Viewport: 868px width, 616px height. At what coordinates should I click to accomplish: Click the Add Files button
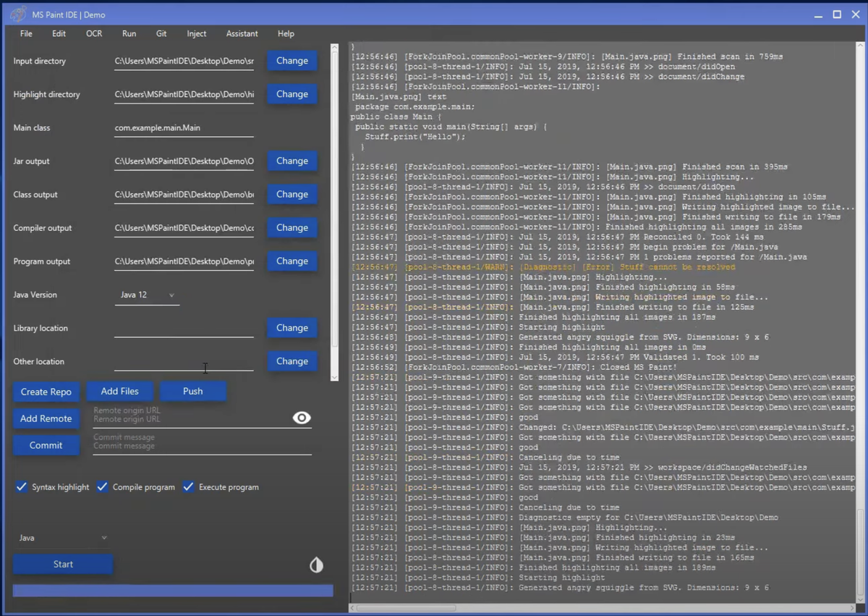click(120, 391)
